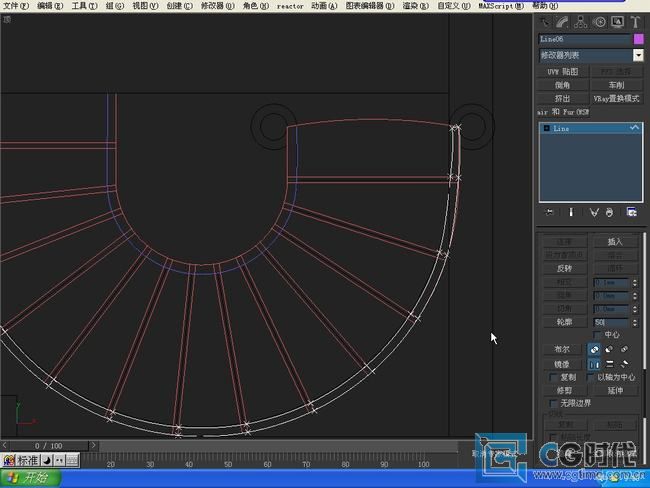Click the 布尔 boolean button

point(563,350)
